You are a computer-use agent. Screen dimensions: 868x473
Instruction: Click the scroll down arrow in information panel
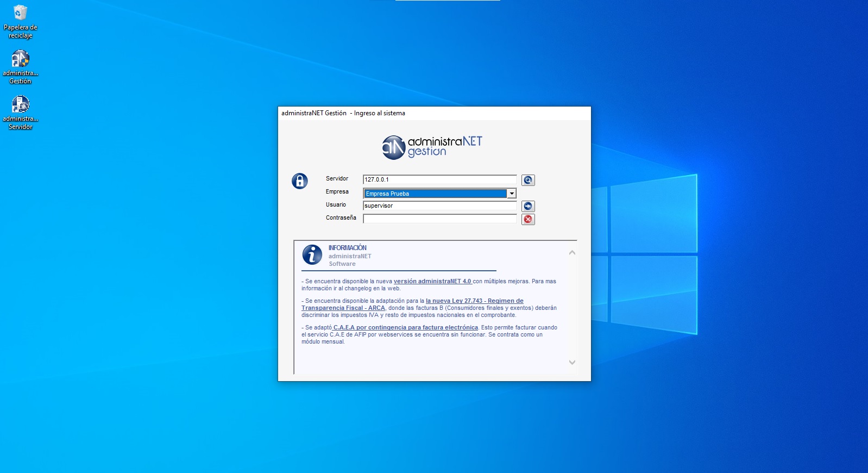click(572, 362)
